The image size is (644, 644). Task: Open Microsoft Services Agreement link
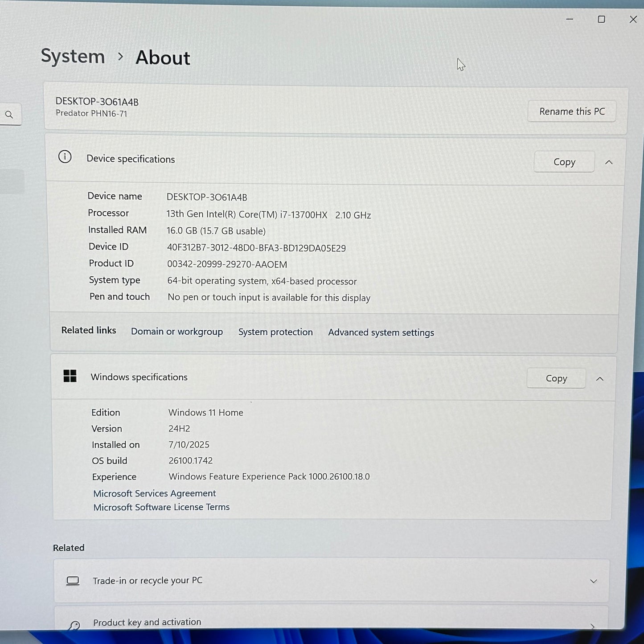point(155,493)
